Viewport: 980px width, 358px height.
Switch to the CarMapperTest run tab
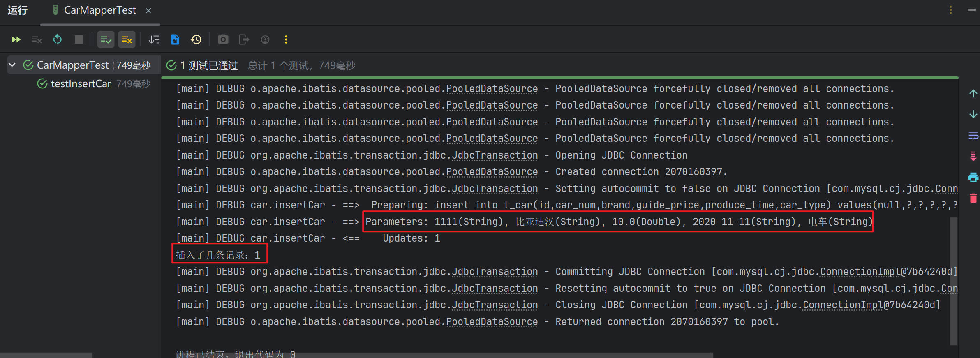pos(99,10)
